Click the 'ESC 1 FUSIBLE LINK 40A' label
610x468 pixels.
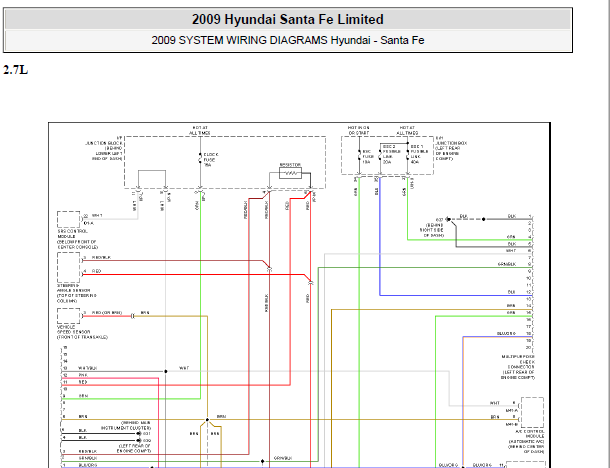click(x=419, y=154)
